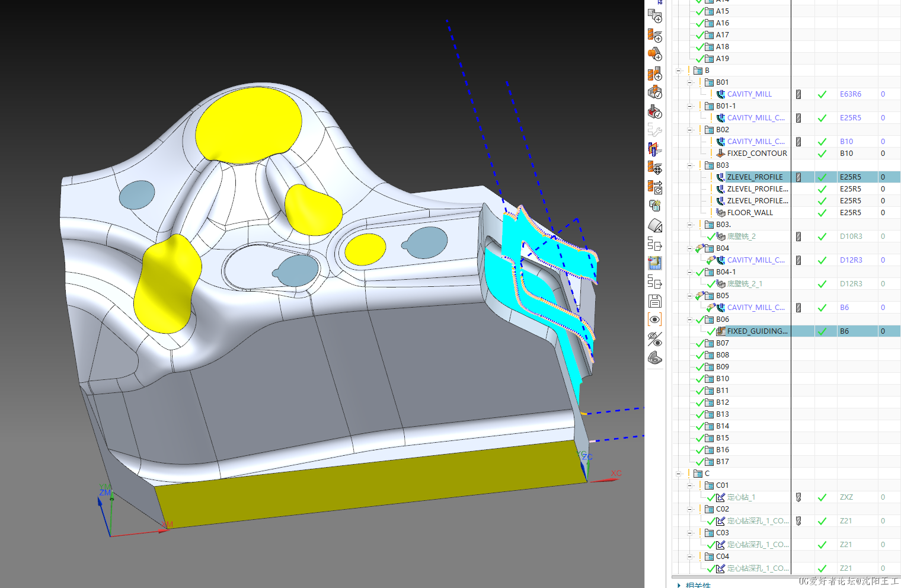Click the gray part body icon
Viewport: 901px width, 588px height.
[x=654, y=357]
